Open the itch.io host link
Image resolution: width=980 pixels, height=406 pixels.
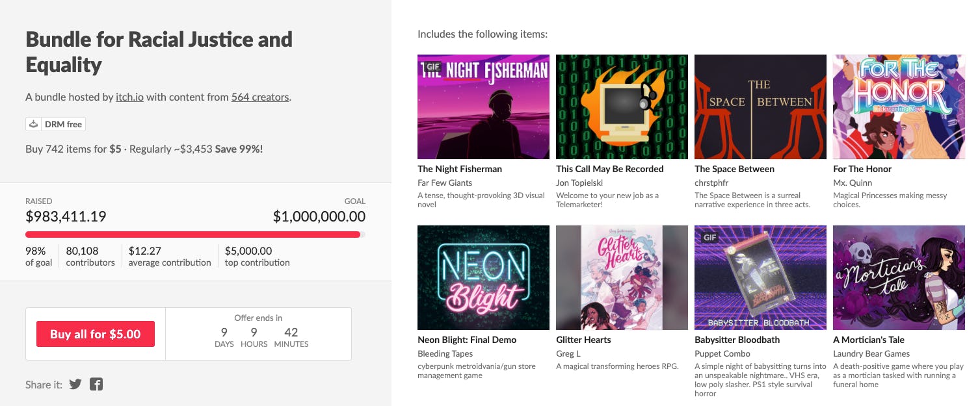[129, 97]
